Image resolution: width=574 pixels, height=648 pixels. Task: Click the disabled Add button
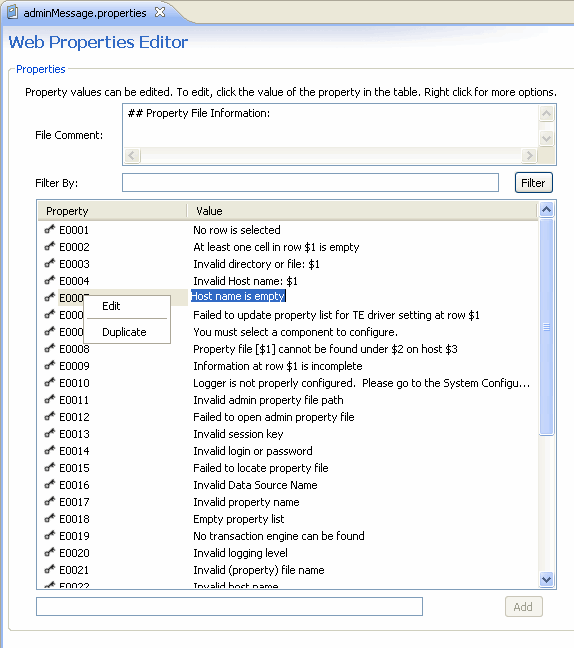coord(523,607)
